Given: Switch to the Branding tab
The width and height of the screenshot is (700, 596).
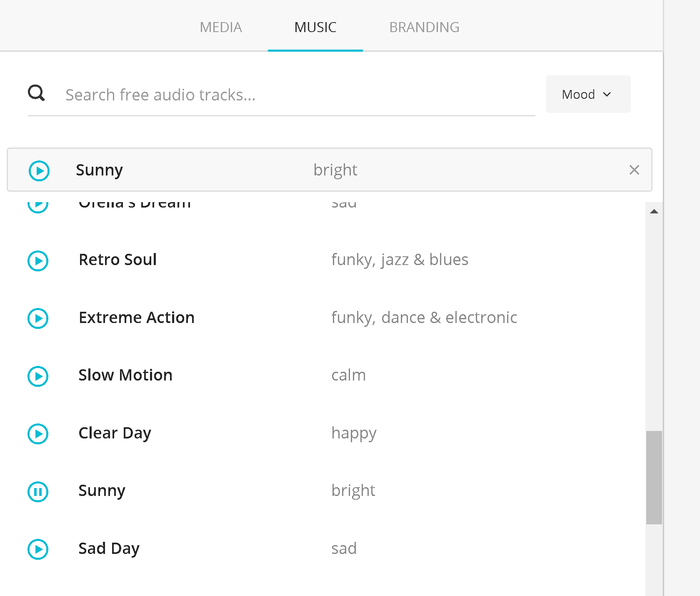Looking at the screenshot, I should tap(424, 27).
